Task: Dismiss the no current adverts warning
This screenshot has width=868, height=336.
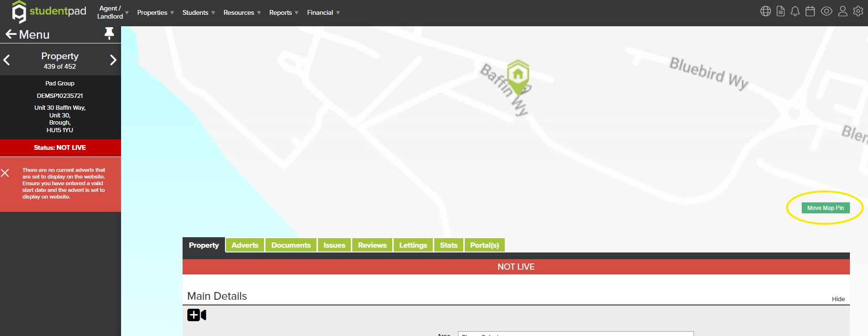Action: click(x=5, y=173)
